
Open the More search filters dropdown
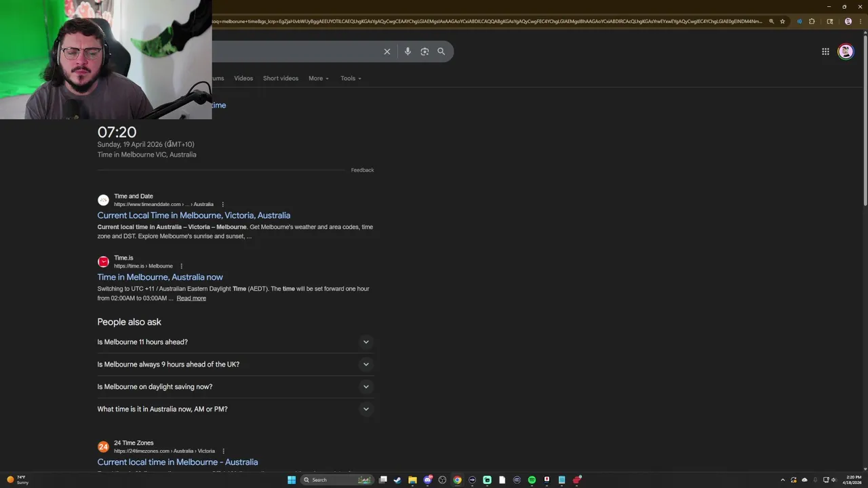pyautogui.click(x=319, y=78)
